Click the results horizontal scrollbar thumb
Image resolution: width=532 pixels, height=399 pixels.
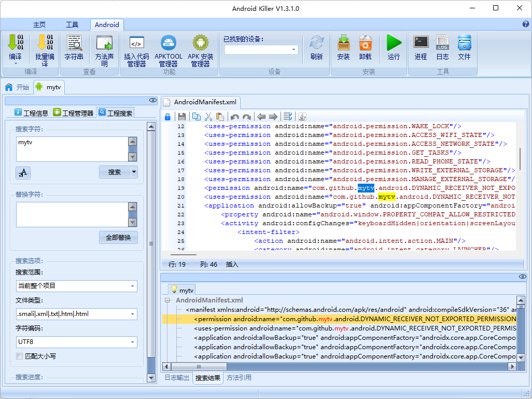point(199,367)
